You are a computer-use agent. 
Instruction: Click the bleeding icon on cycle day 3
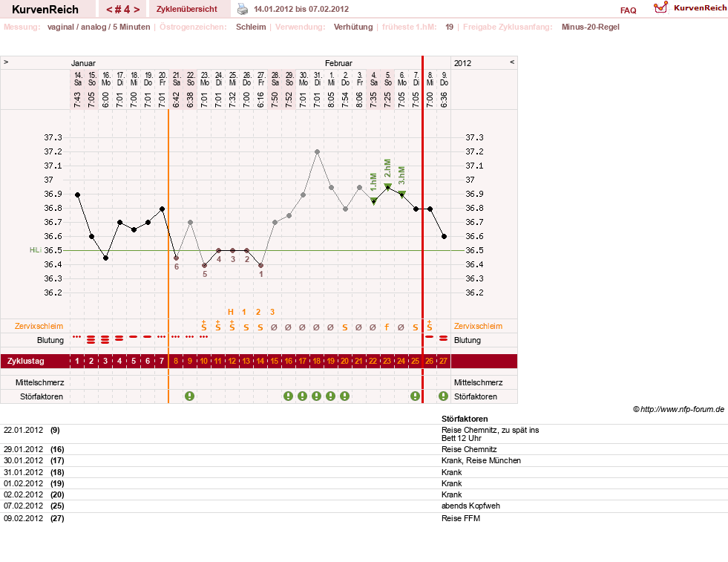105,339
